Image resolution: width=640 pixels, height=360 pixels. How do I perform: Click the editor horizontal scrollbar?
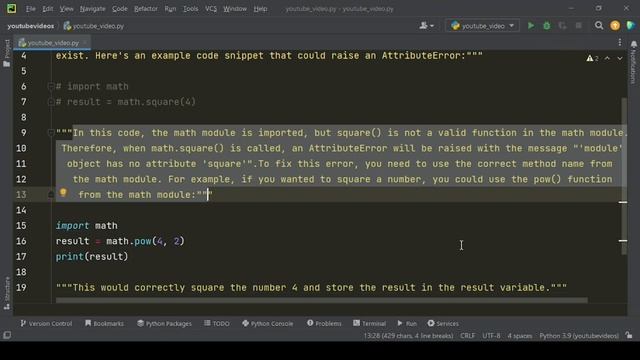pyautogui.click(x=322, y=300)
